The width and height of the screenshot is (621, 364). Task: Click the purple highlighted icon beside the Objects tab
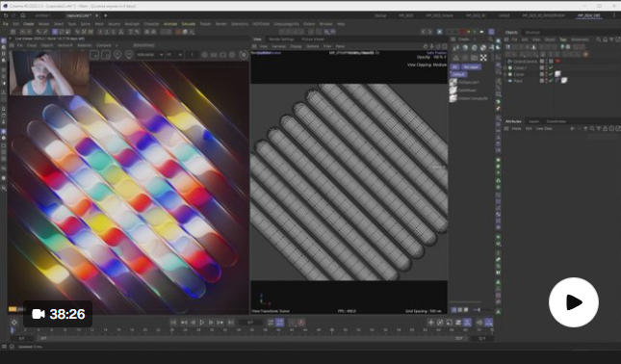click(x=491, y=32)
